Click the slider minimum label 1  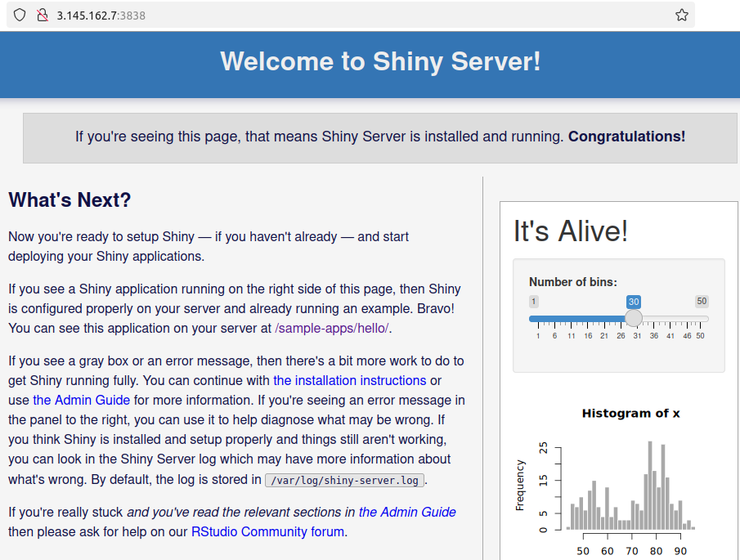(x=534, y=302)
